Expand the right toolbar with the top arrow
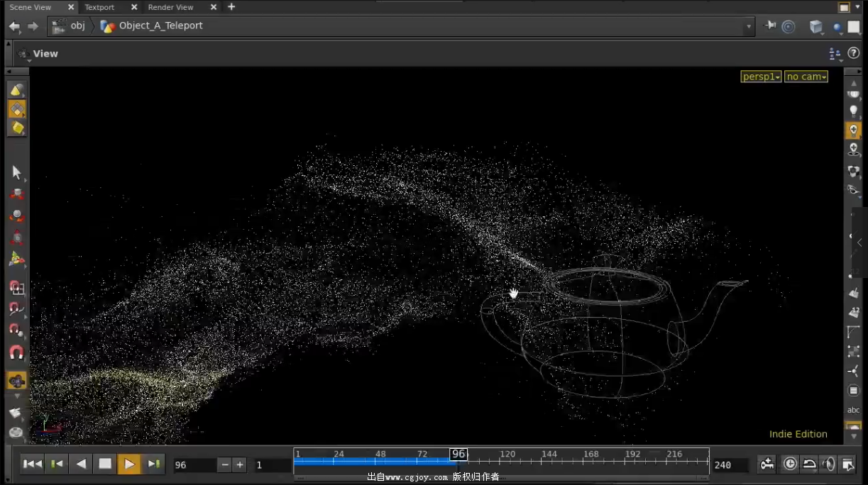 coord(854,84)
